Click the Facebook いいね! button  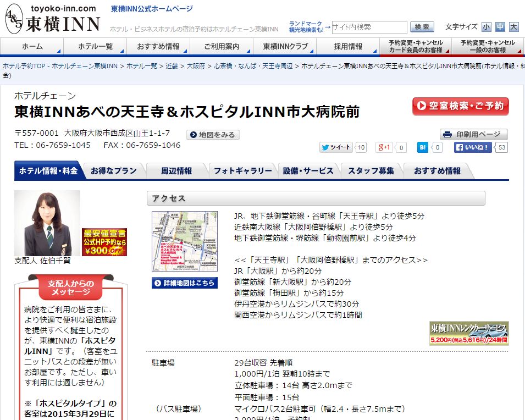pos(473,147)
